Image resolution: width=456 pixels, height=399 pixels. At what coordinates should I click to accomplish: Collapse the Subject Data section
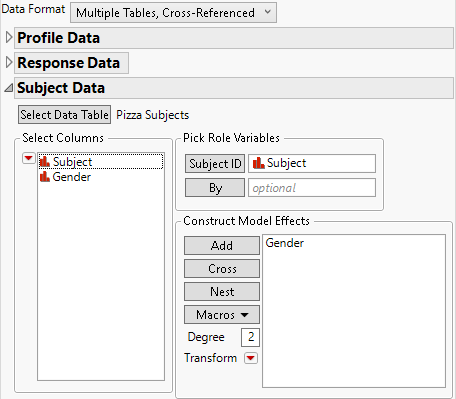9,88
